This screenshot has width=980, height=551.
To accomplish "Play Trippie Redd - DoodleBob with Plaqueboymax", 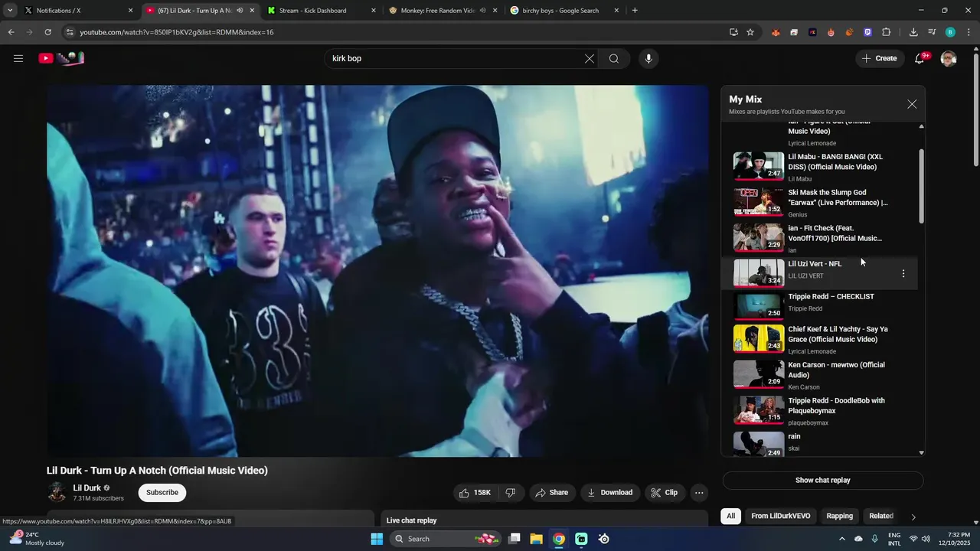I will 819,411.
